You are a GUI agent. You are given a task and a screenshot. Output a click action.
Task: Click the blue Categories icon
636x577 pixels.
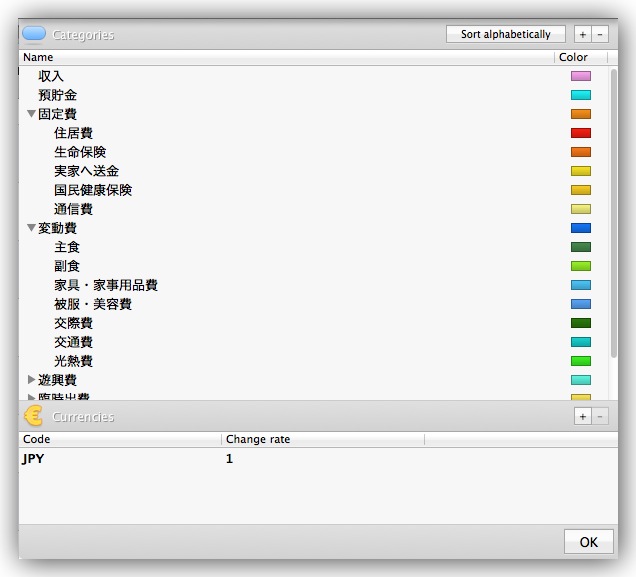click(34, 34)
